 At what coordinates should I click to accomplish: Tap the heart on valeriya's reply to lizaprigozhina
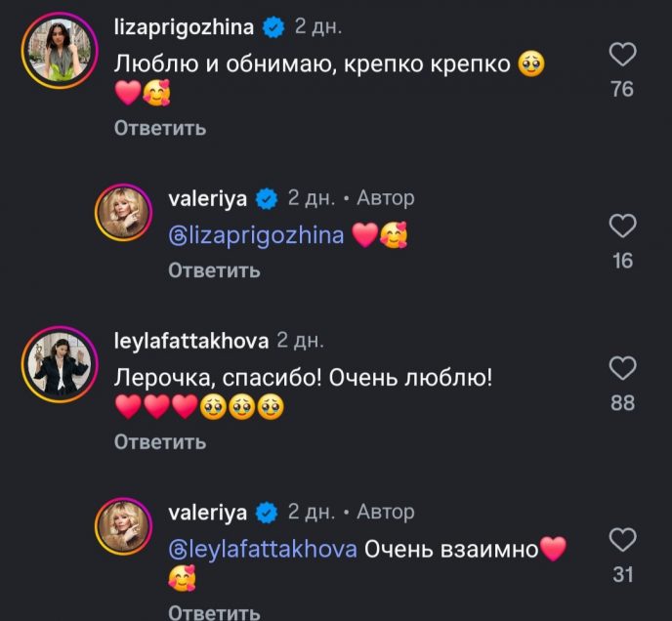point(622,227)
